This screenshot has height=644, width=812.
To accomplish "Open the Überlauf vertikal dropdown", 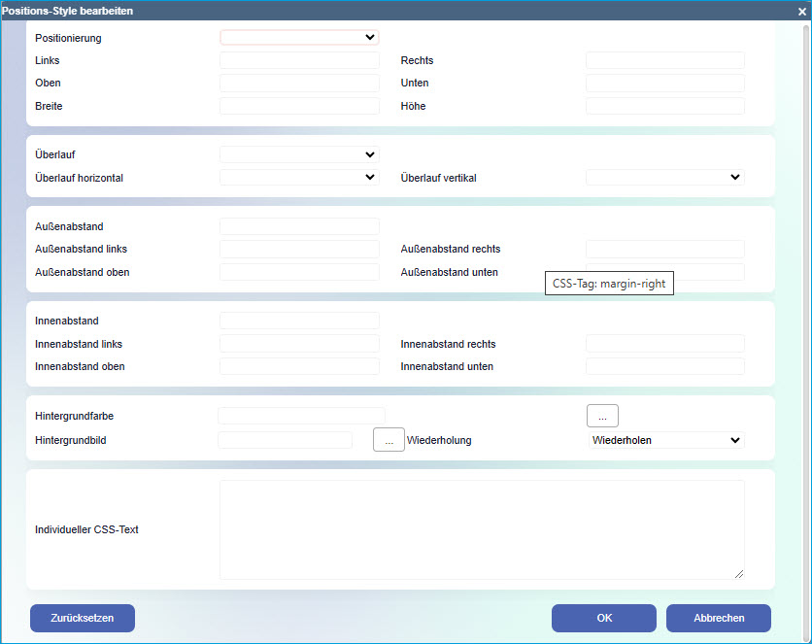I will pyautogui.click(x=664, y=178).
